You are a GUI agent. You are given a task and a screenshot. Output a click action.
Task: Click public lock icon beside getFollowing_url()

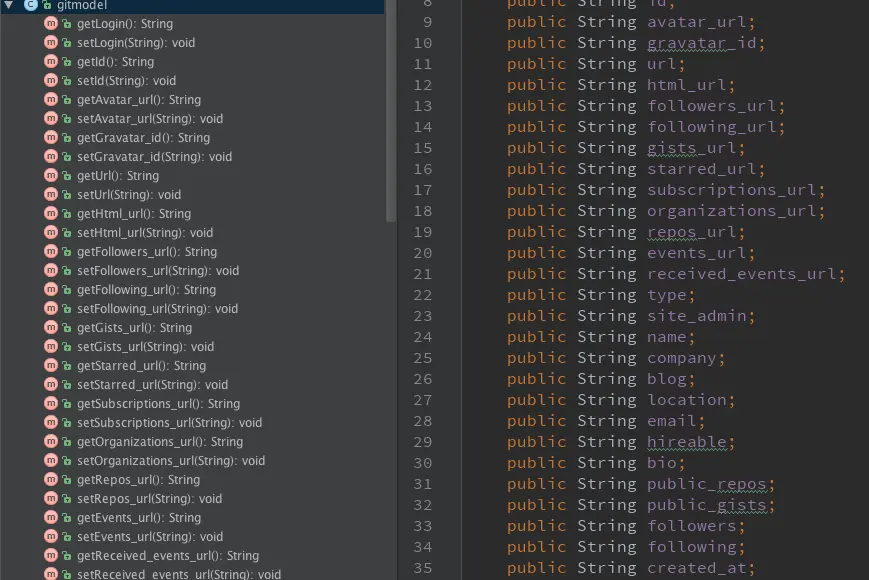(67, 290)
